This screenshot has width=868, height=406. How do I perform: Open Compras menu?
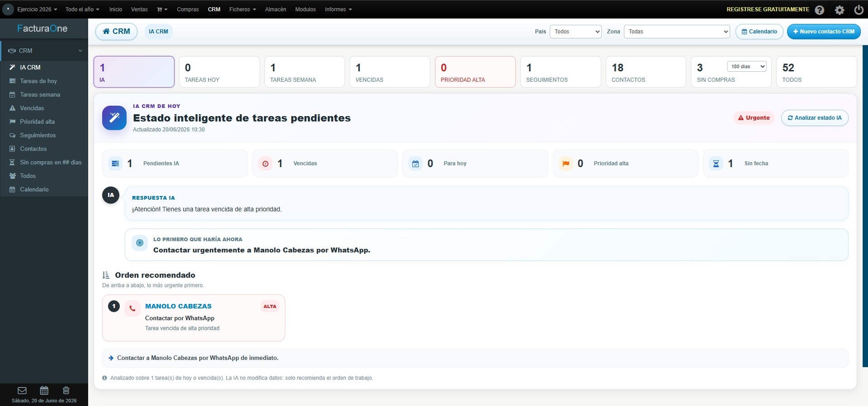tap(188, 9)
